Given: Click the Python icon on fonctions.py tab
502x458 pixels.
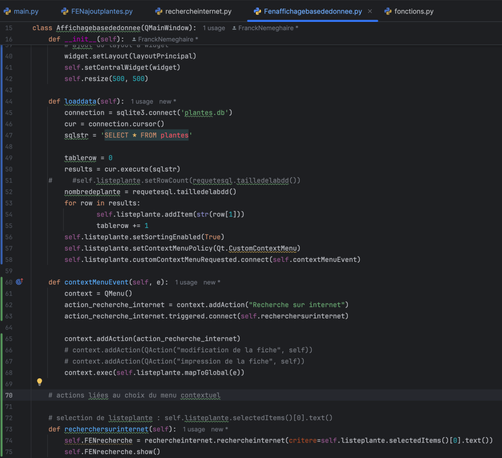Looking at the screenshot, I should [388, 12].
